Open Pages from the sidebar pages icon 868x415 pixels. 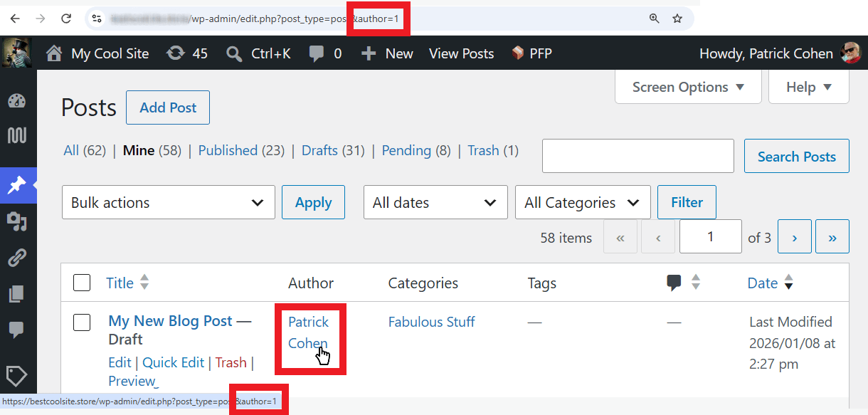click(x=17, y=293)
